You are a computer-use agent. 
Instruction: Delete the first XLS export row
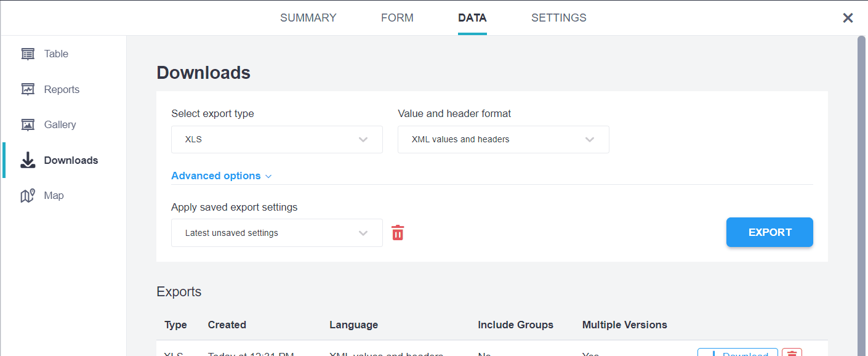[x=792, y=353]
